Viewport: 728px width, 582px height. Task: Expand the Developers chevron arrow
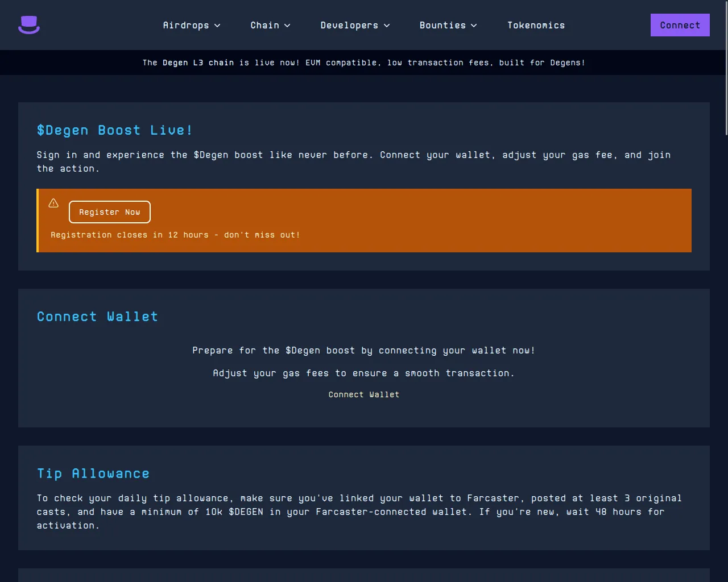387,26
